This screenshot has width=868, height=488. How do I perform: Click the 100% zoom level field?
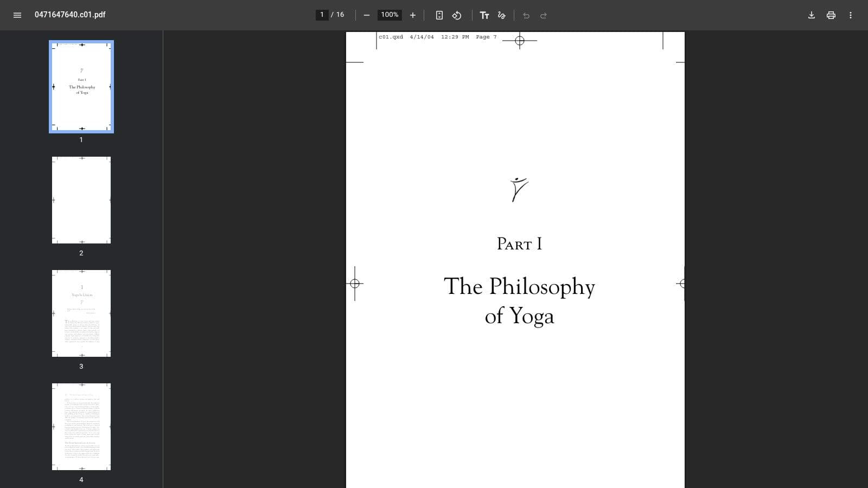(x=390, y=15)
